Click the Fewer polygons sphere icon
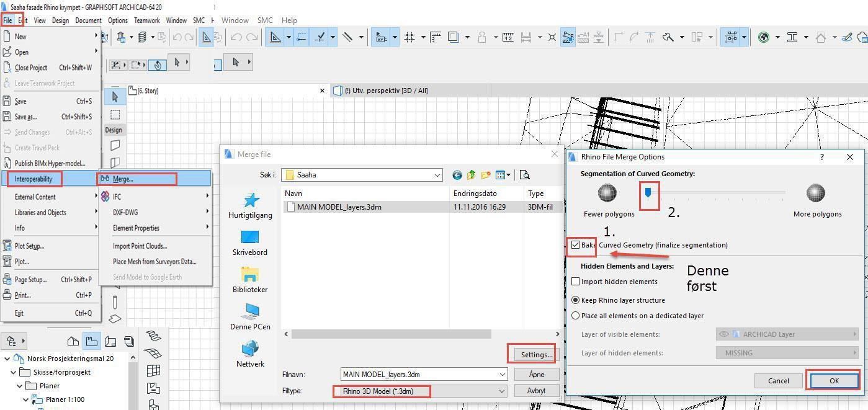This screenshot has width=868, height=410. click(x=607, y=193)
